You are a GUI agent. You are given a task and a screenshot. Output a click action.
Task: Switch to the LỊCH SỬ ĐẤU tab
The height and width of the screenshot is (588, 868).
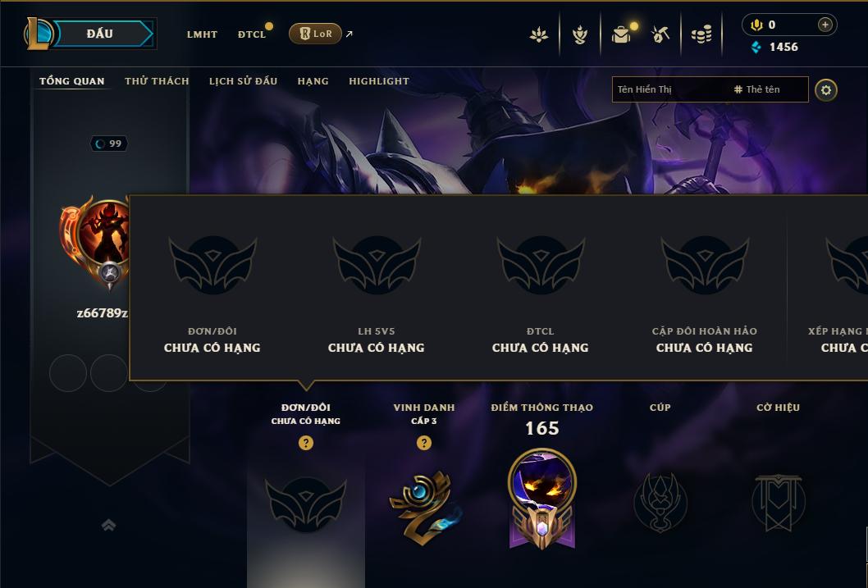(243, 81)
